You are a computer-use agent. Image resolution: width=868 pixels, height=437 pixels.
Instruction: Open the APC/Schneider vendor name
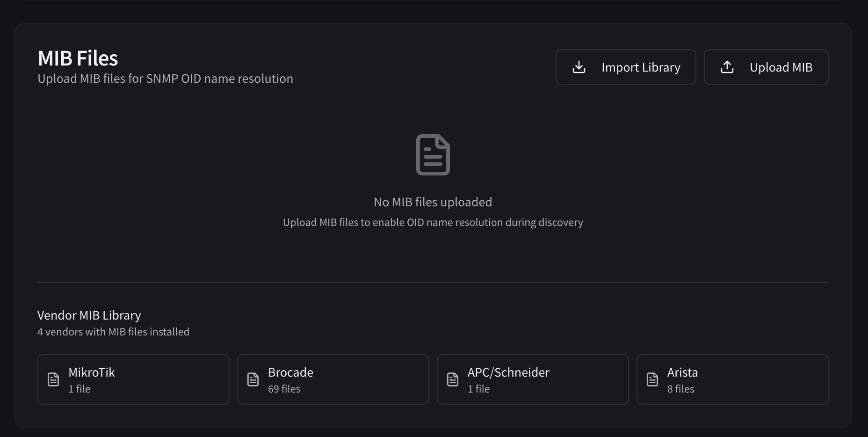(x=508, y=372)
